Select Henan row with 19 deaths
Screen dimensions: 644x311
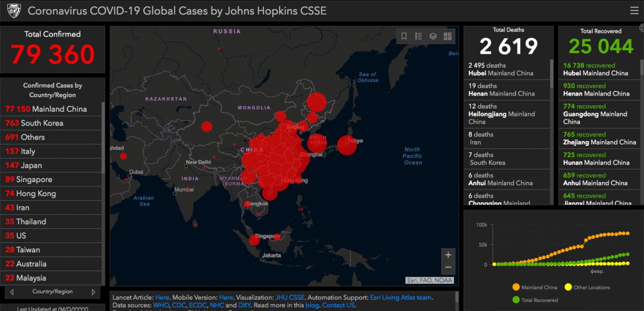(x=507, y=90)
